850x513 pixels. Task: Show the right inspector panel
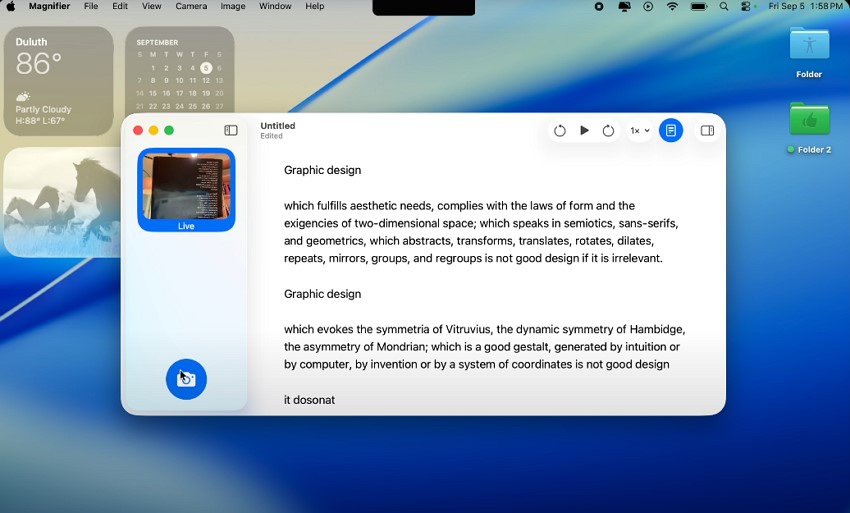(707, 131)
